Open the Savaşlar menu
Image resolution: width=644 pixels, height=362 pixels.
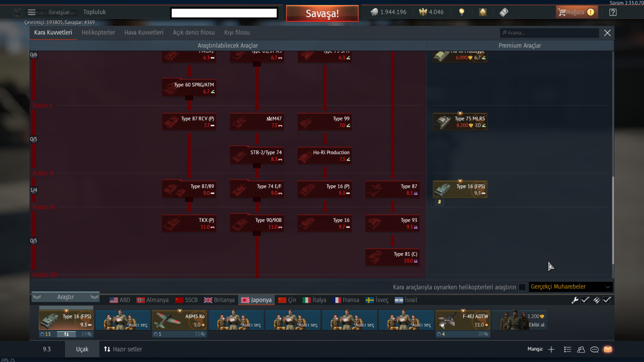[x=59, y=12]
